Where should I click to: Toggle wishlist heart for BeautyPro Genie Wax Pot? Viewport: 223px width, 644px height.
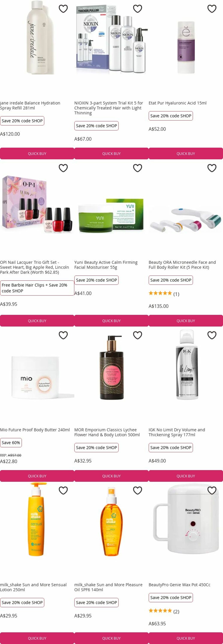pos(212,491)
